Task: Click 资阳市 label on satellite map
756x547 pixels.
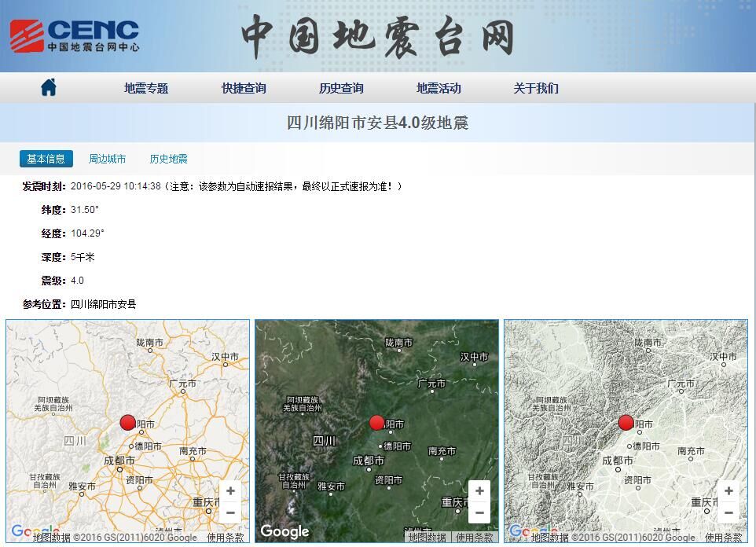Action: pyautogui.click(x=388, y=480)
